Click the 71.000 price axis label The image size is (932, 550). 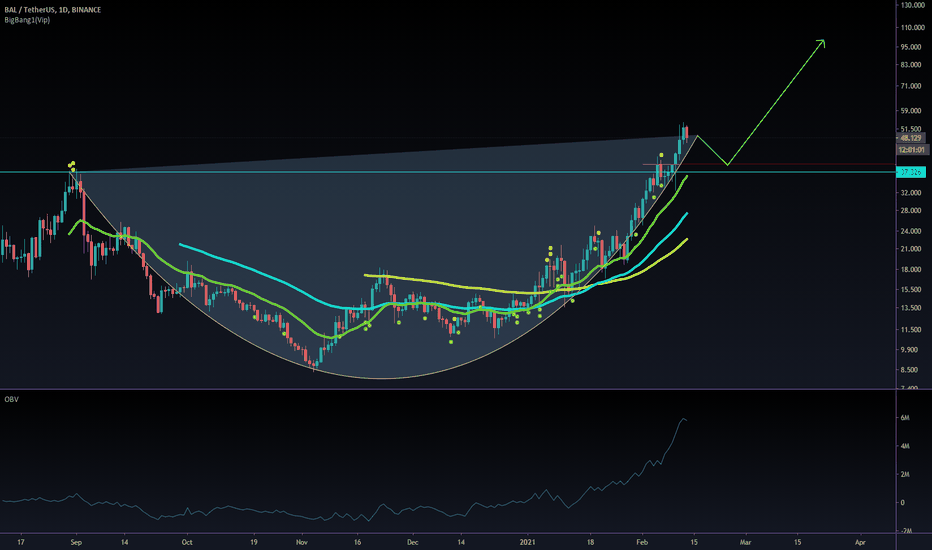tap(911, 86)
